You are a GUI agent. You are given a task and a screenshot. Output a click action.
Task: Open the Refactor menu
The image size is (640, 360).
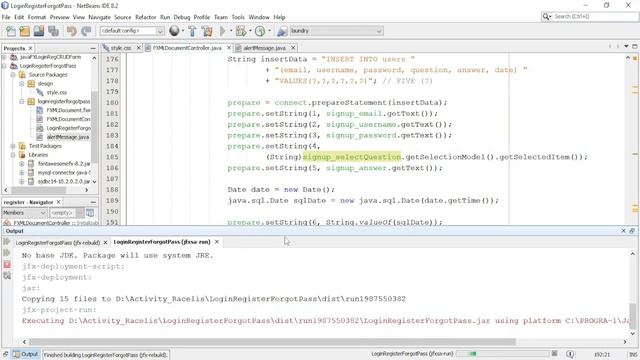pos(146,17)
